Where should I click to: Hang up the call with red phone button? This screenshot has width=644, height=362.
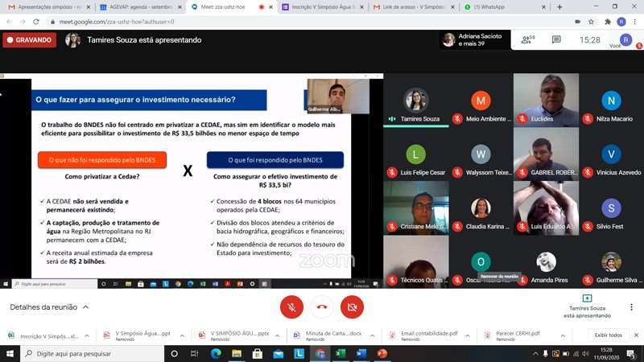(322, 306)
